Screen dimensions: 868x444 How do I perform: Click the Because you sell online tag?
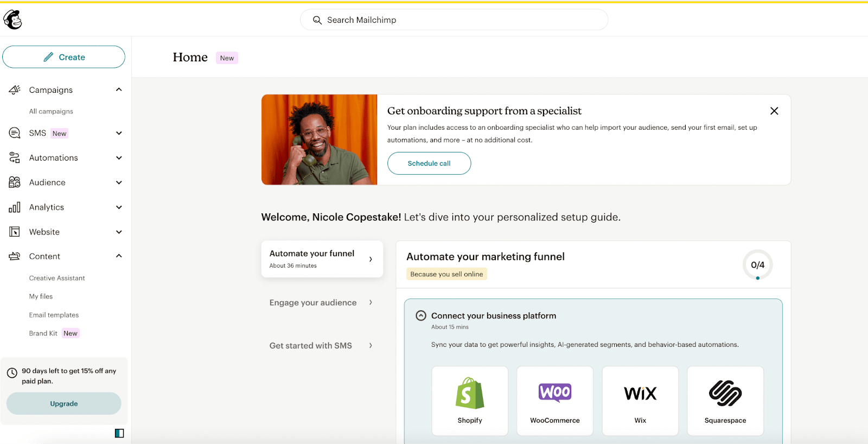446,274
